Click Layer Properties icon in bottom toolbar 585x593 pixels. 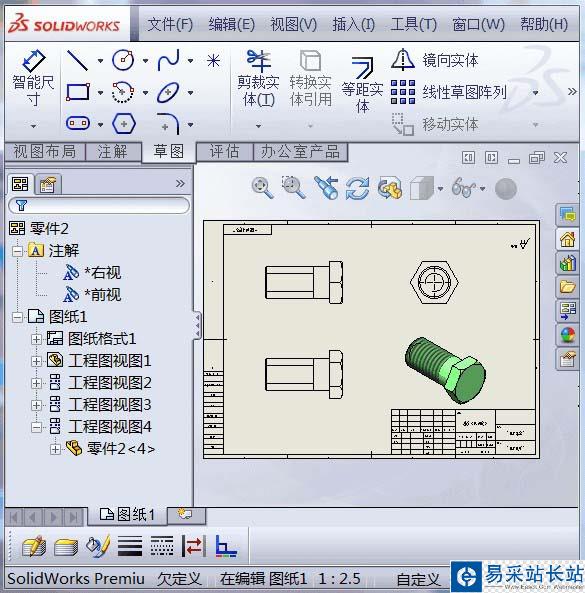[66, 547]
